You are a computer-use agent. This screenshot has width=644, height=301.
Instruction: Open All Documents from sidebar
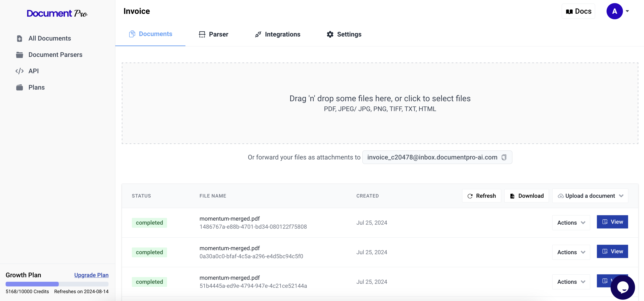point(50,38)
